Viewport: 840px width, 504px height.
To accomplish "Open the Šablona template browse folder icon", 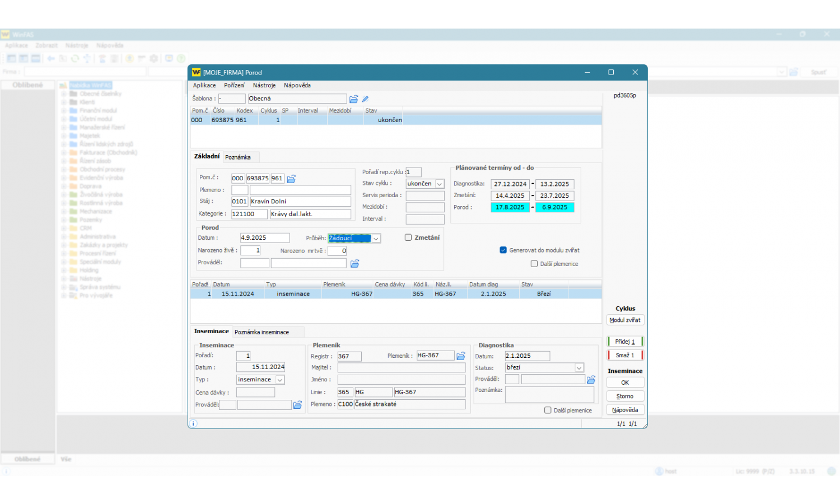I will [353, 99].
